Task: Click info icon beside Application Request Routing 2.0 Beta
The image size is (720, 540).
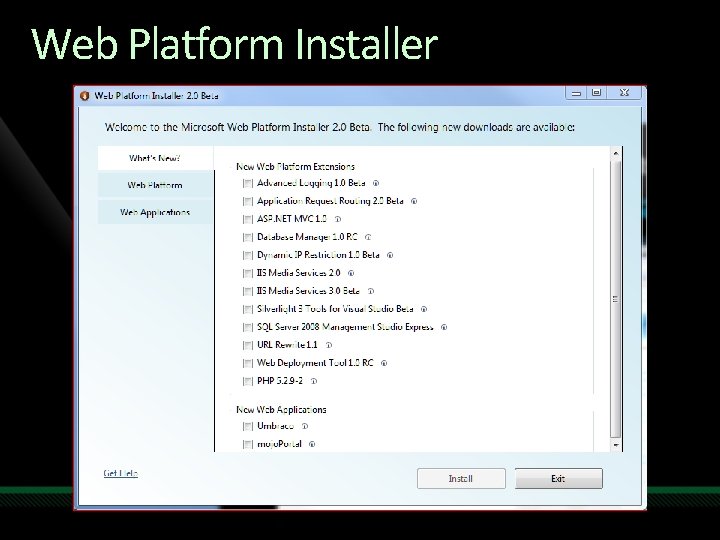Action: point(414,201)
